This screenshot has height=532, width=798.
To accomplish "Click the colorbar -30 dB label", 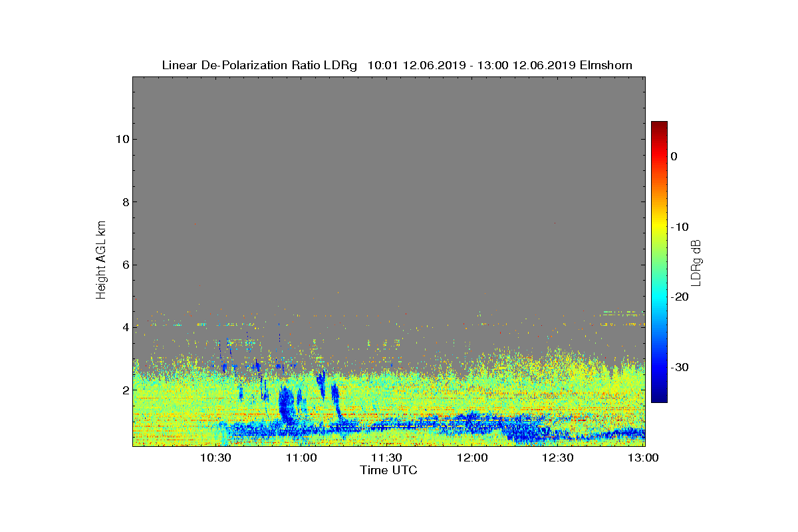I will (x=680, y=367).
